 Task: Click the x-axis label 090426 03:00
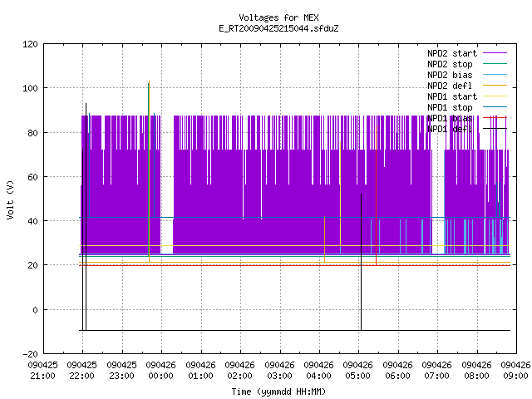[x=280, y=371]
